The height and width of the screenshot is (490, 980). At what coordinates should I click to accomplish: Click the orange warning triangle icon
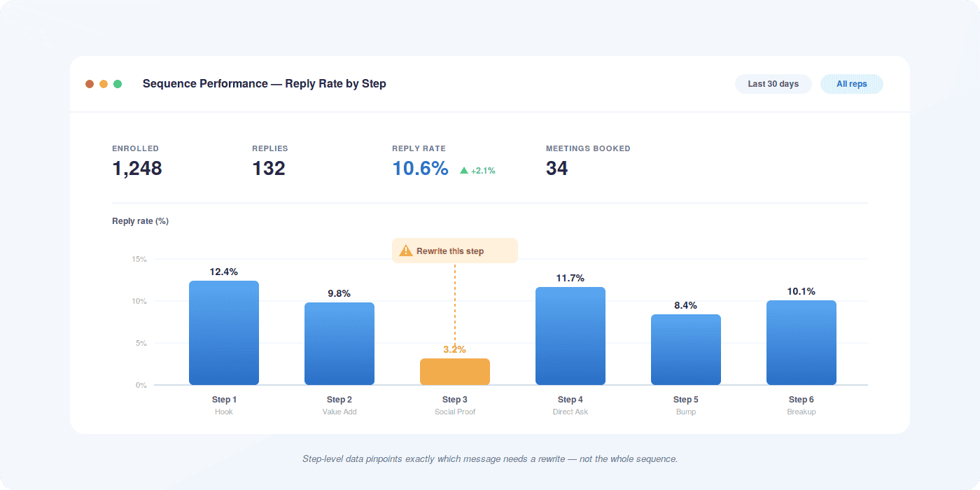click(406, 251)
